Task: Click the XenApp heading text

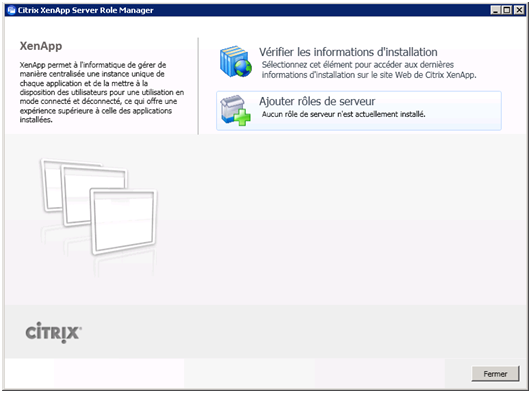Action: click(x=41, y=46)
